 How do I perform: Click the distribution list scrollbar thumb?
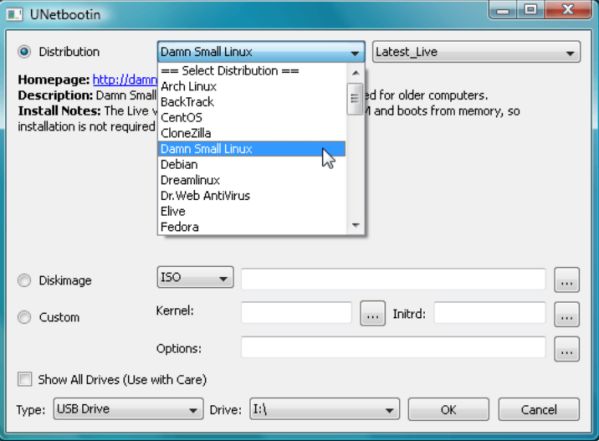pyautogui.click(x=355, y=99)
